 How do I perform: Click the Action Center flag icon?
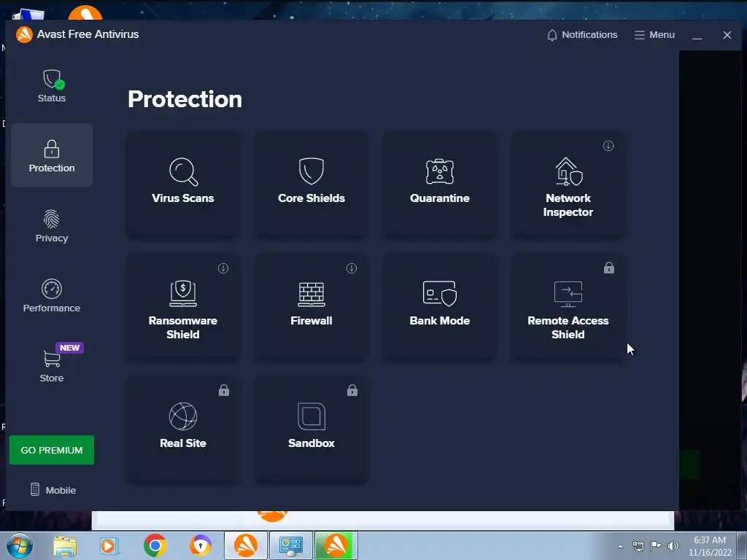point(656,546)
